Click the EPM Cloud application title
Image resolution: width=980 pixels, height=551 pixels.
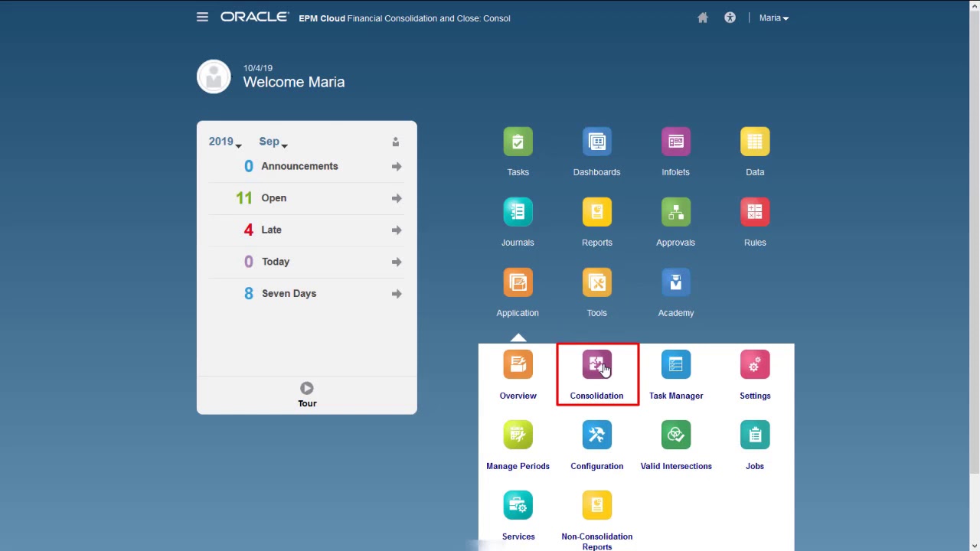(404, 18)
